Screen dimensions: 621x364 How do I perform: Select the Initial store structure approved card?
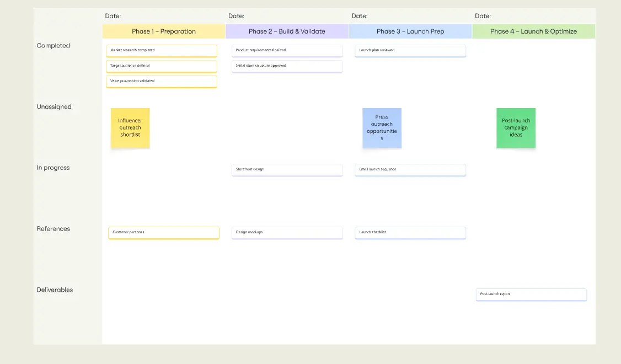click(x=287, y=66)
